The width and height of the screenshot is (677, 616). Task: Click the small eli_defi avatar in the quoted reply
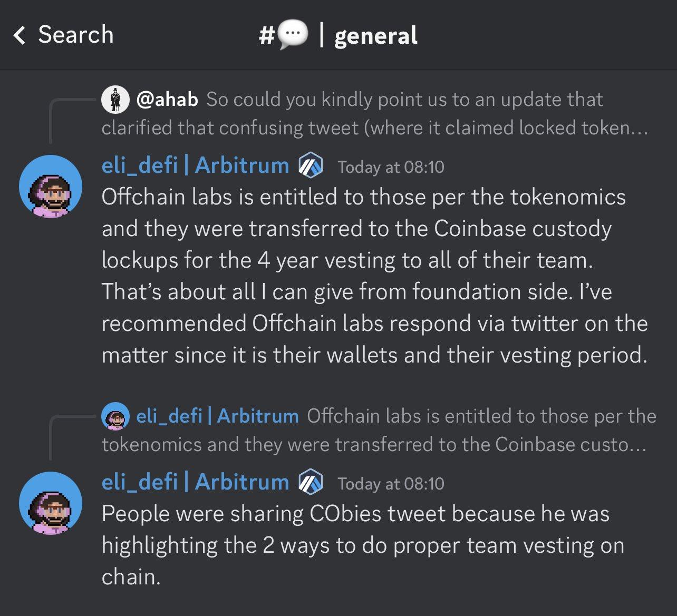pos(116,416)
